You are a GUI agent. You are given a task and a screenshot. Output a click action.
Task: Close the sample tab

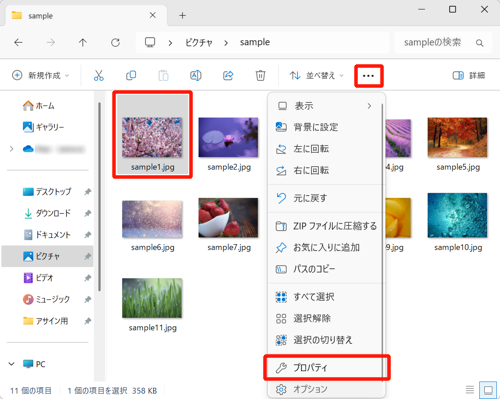(x=153, y=15)
